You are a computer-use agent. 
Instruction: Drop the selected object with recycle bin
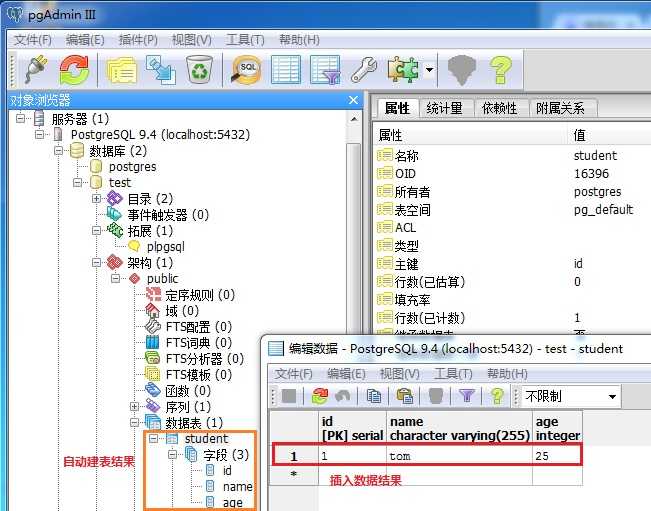200,69
